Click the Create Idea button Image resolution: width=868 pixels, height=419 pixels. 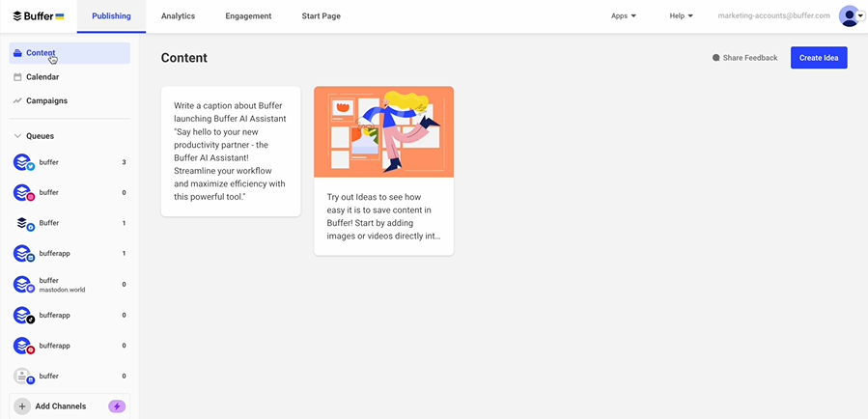(x=818, y=58)
